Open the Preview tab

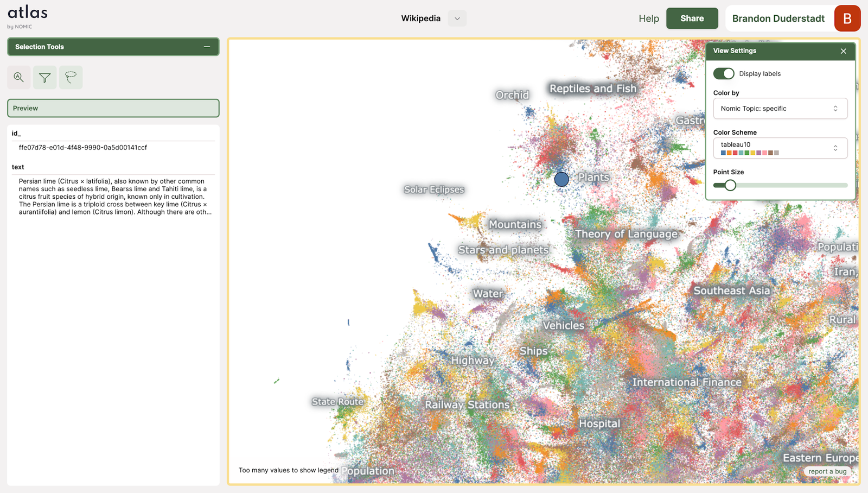[113, 108]
